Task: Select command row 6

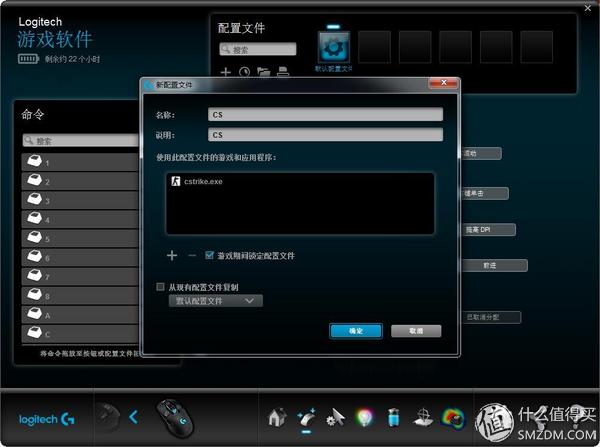Action: click(x=80, y=257)
